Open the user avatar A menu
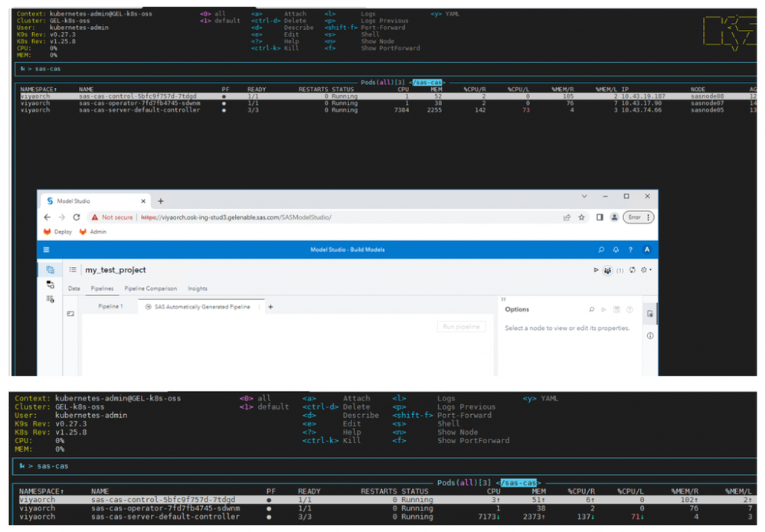The height and width of the screenshot is (532, 765). pyautogui.click(x=647, y=250)
